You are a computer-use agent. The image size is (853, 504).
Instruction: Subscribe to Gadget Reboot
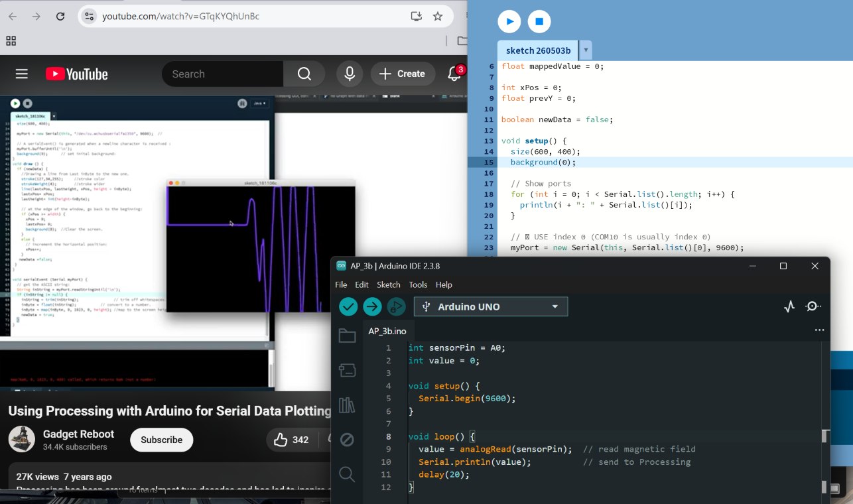(x=161, y=440)
